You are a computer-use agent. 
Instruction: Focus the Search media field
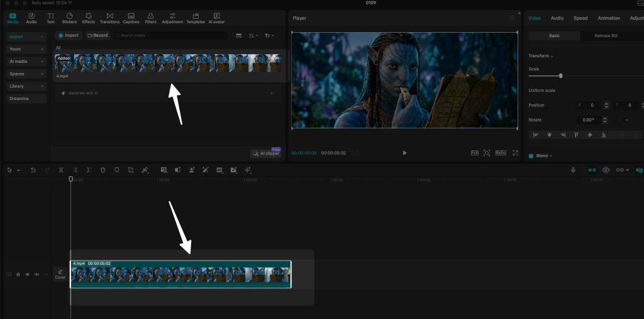point(170,36)
